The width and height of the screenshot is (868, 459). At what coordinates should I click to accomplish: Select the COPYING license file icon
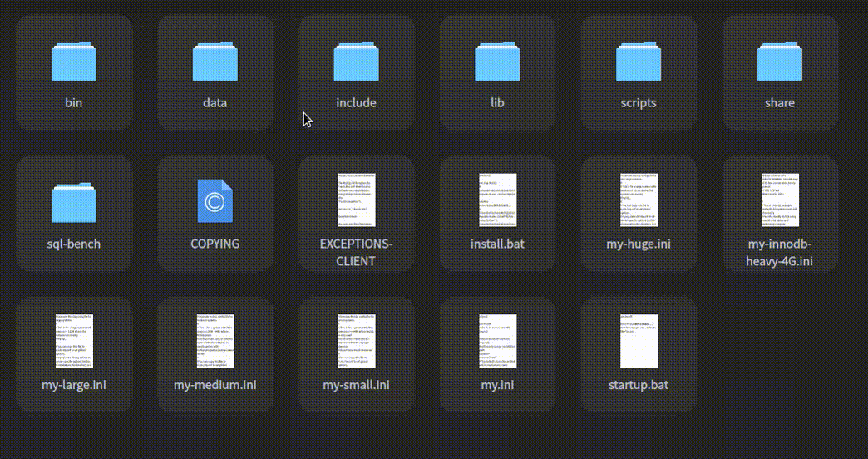pos(215,201)
